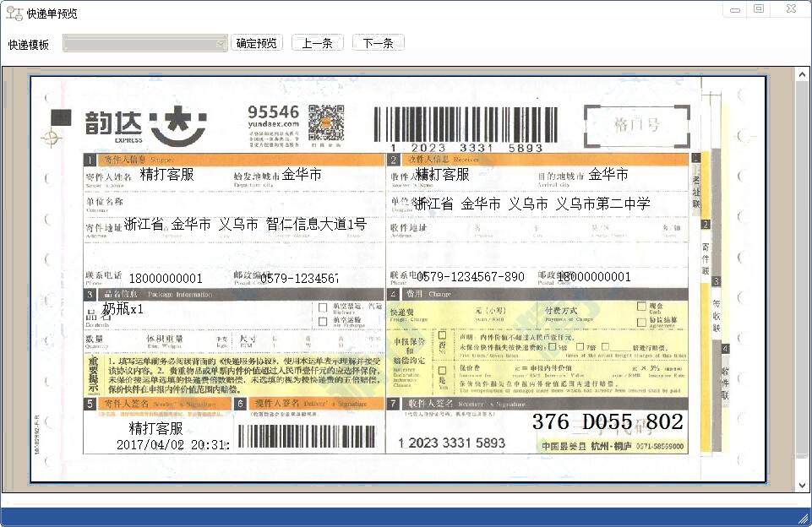Click the 上一条 button to view previous record
The image size is (812, 527).
pyautogui.click(x=317, y=42)
